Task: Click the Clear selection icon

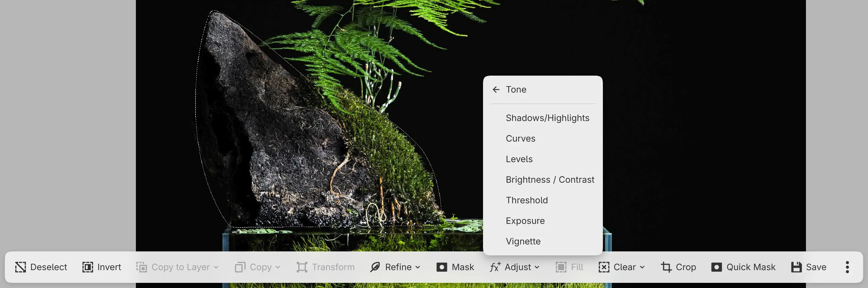Action: click(x=604, y=267)
